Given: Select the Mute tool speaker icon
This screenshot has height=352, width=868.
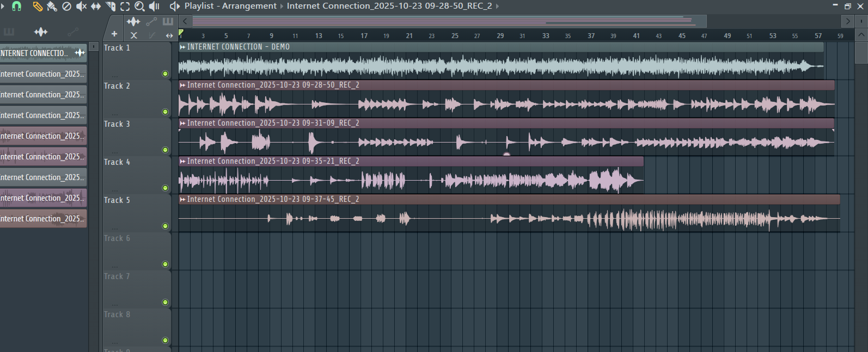Looking at the screenshot, I should point(81,6).
